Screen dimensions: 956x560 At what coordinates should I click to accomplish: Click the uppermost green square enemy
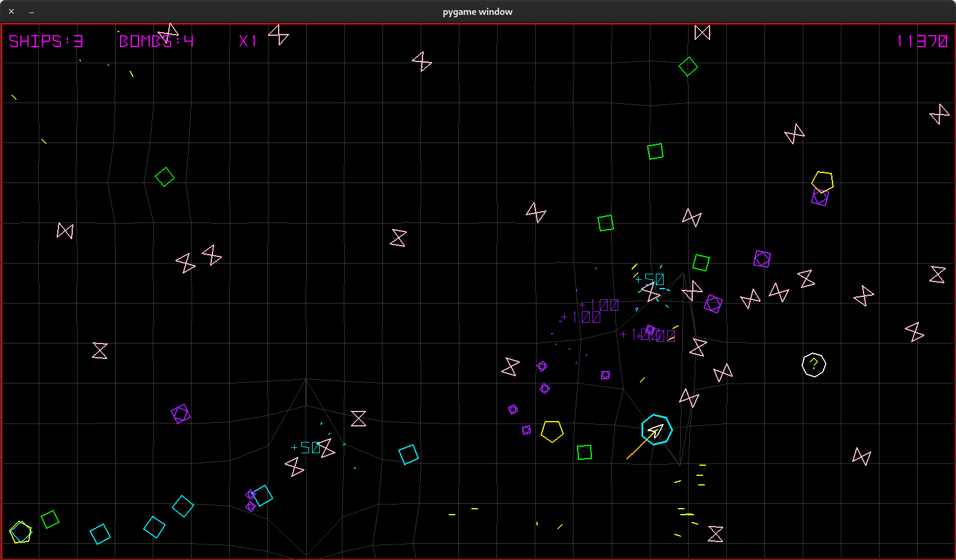pyautogui.click(x=655, y=151)
